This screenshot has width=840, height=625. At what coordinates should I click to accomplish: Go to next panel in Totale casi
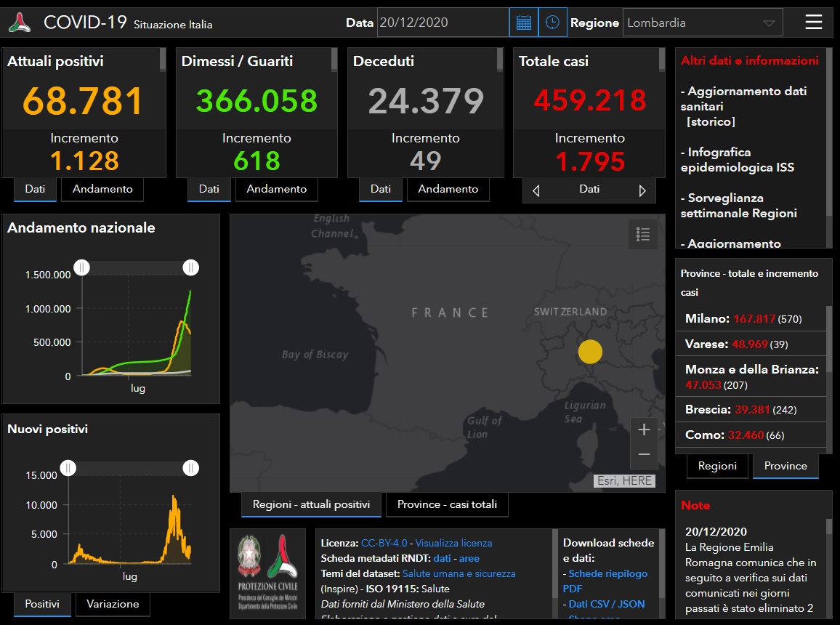pyautogui.click(x=642, y=190)
